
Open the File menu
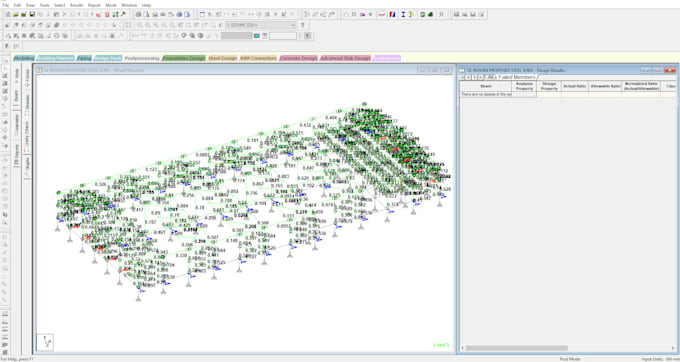5,5
